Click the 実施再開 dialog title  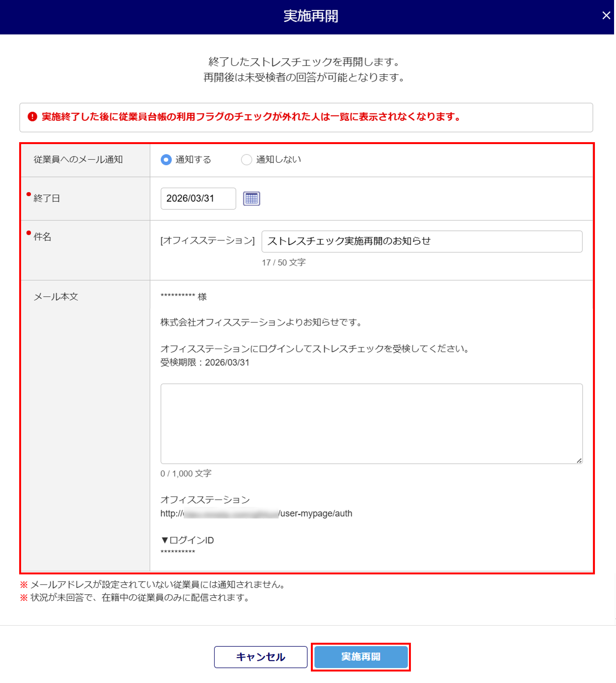pos(310,16)
